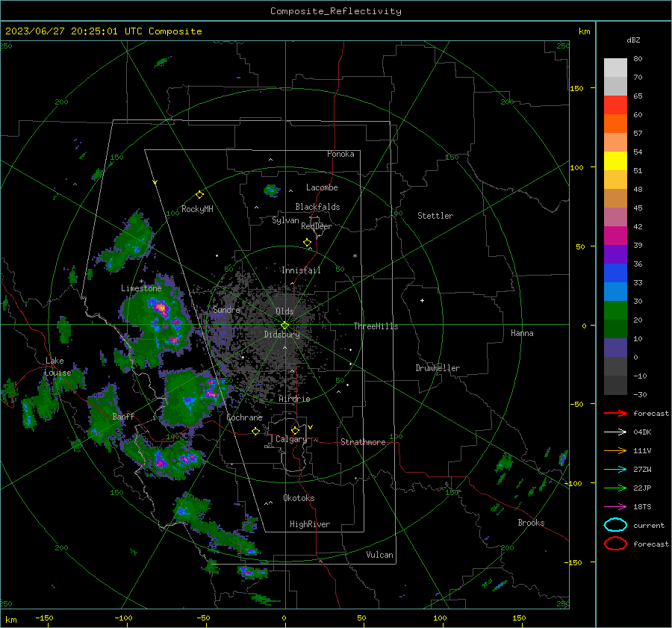The height and width of the screenshot is (628, 672).
Task: Click the dBZ legend heading
Action: [633, 40]
